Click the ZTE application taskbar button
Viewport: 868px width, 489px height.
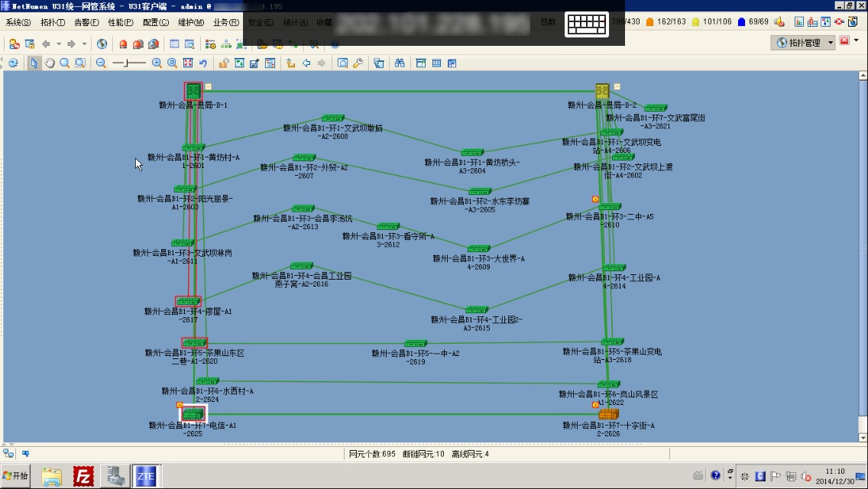click(x=146, y=476)
